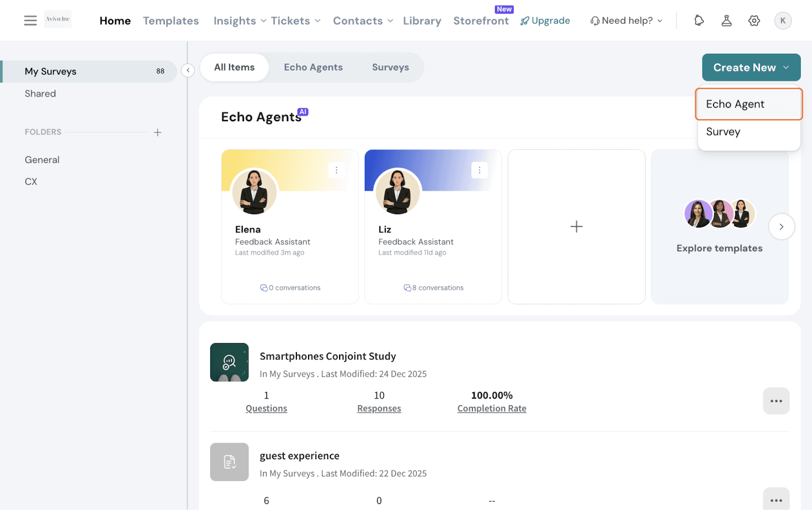Image resolution: width=812 pixels, height=510 pixels.
Task: Open more options for Smartphones Conjoint Study
Action: (x=776, y=401)
